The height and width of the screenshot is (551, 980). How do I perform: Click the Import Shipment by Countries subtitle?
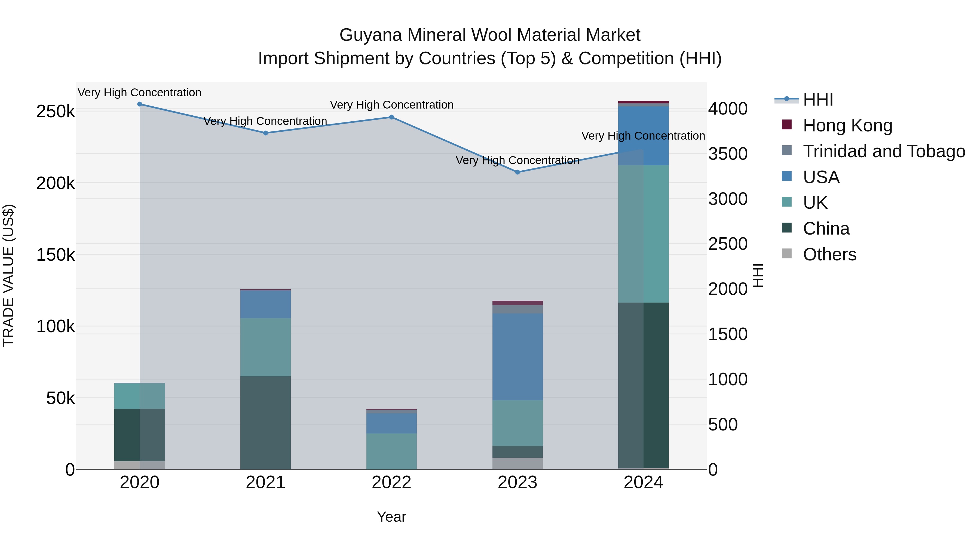(490, 59)
